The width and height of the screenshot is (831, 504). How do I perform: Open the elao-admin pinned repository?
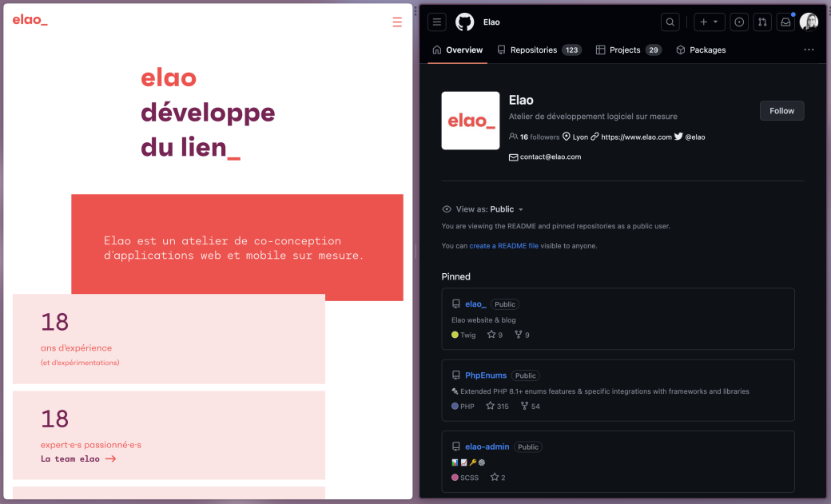[487, 446]
